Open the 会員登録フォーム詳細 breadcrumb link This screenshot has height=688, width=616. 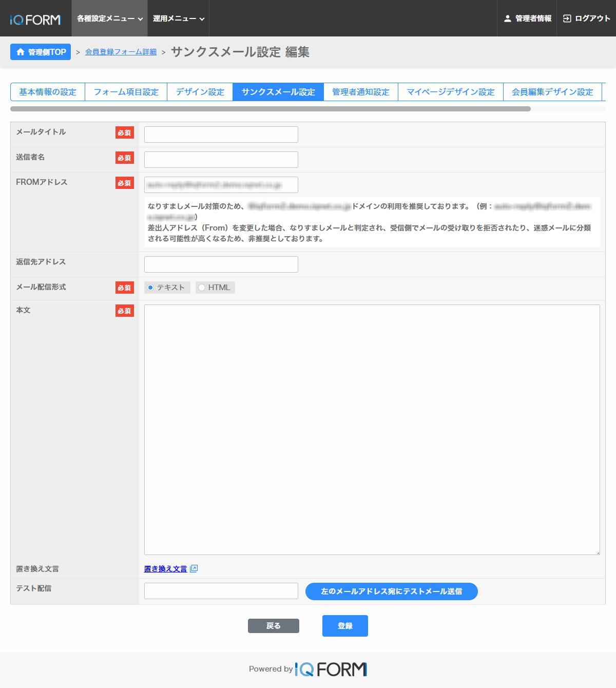tap(121, 52)
